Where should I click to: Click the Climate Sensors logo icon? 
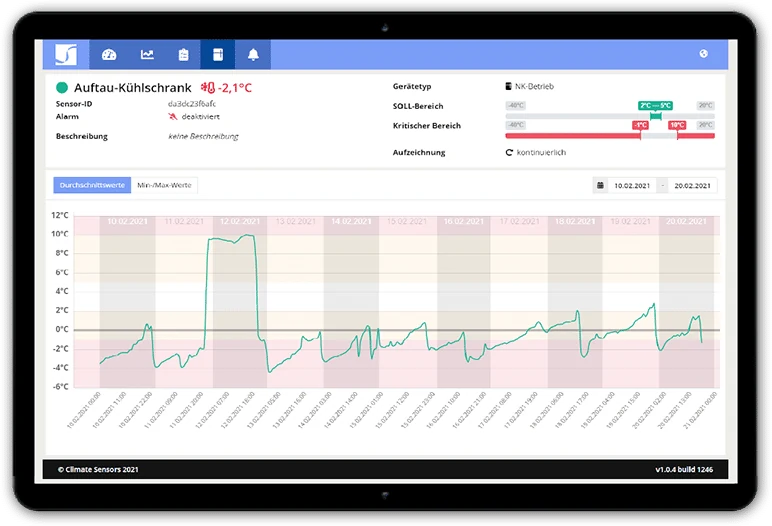point(66,54)
